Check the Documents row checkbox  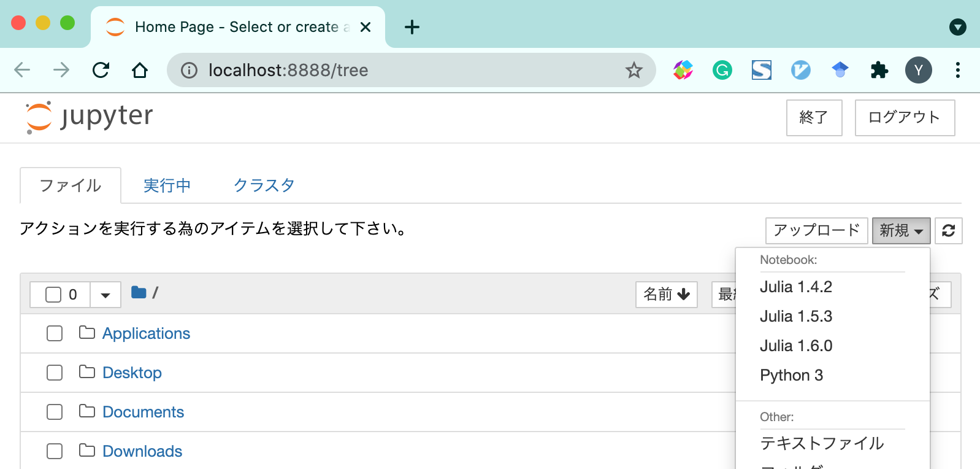(55, 412)
